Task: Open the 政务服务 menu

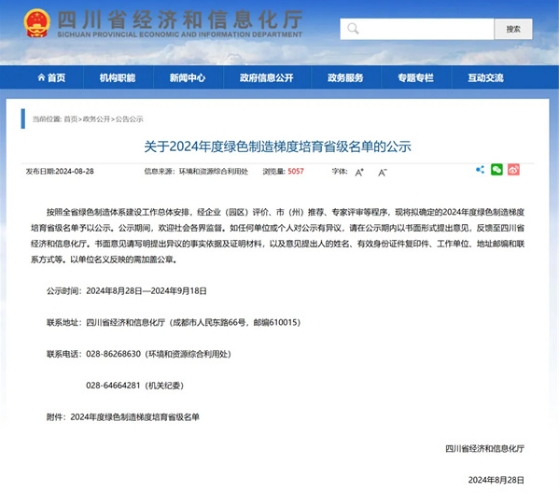Action: (345, 77)
